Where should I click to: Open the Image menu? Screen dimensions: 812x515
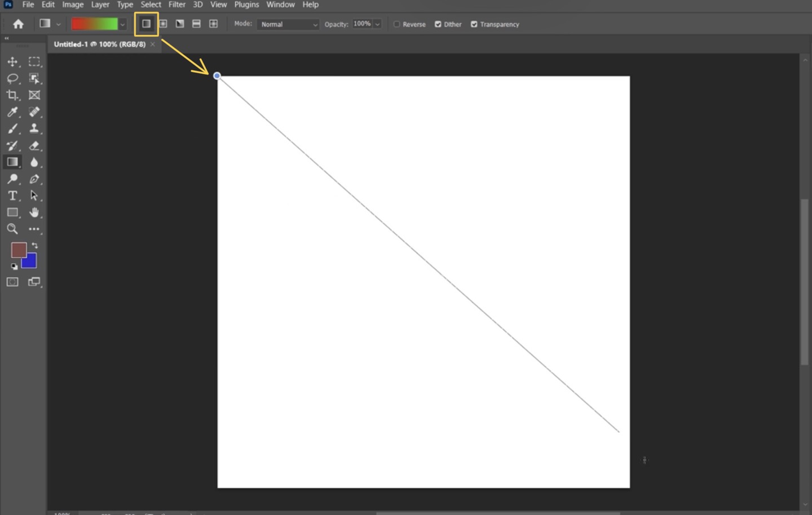click(73, 5)
